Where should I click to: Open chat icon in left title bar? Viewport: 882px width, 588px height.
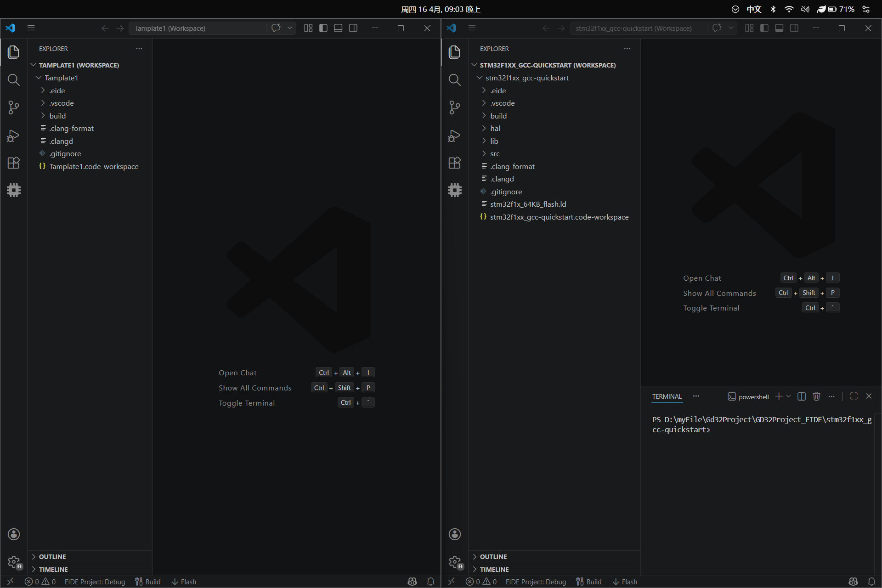pyautogui.click(x=276, y=28)
